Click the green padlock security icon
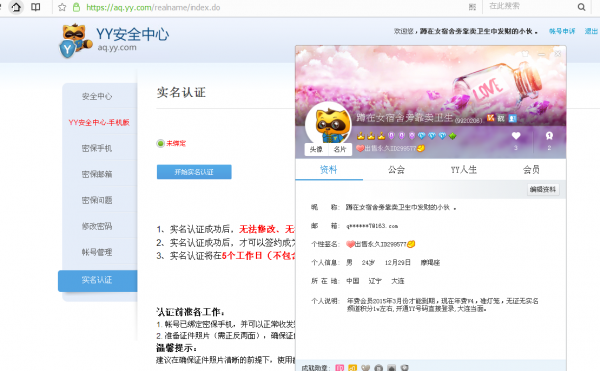 click(x=76, y=7)
